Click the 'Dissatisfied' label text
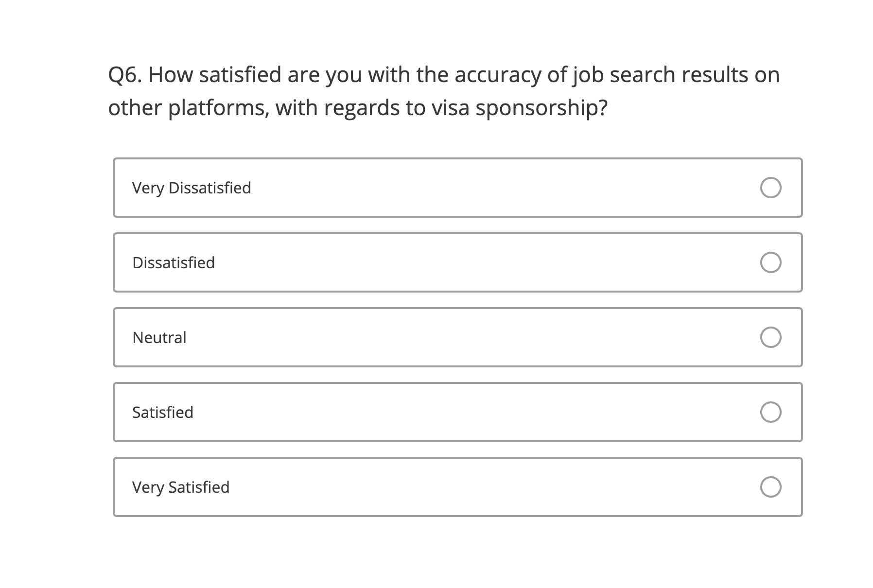This screenshot has height=588, width=873. [174, 262]
